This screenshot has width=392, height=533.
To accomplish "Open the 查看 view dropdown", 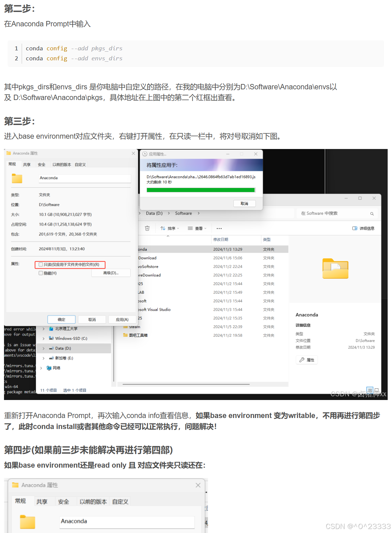I will pyautogui.click(x=197, y=228).
